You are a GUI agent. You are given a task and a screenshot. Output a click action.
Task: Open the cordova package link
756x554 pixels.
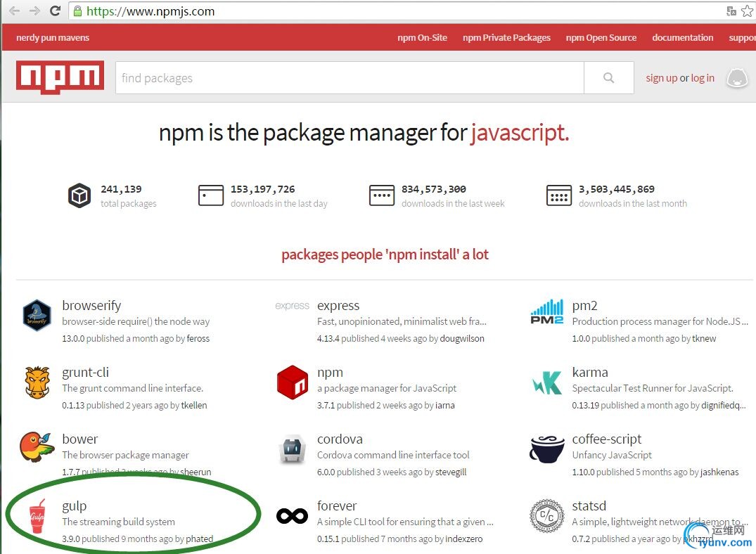click(340, 439)
